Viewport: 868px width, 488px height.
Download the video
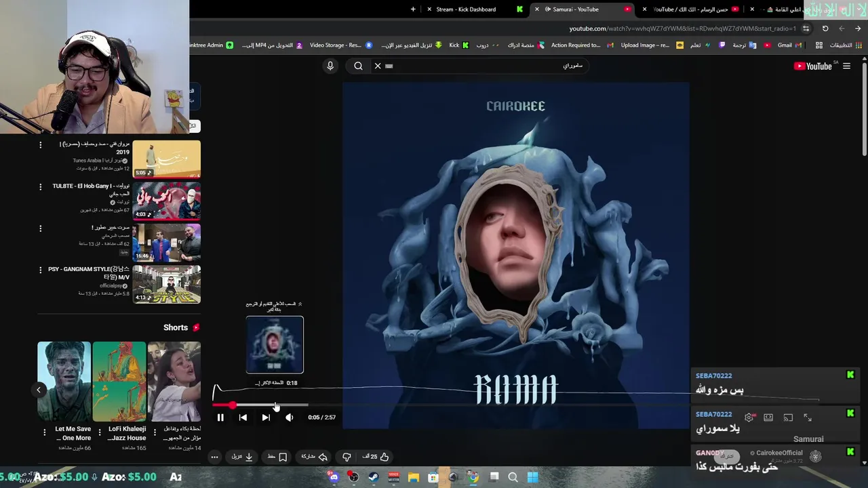coord(242,457)
